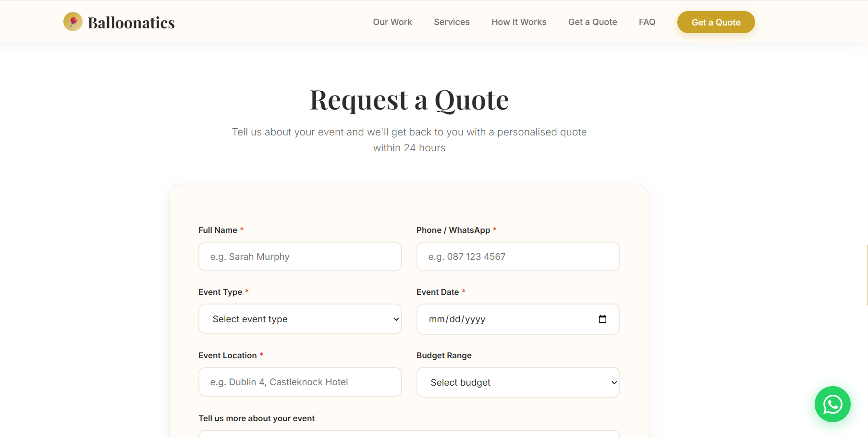
Task: Go to Services in the navigation
Action: point(452,22)
